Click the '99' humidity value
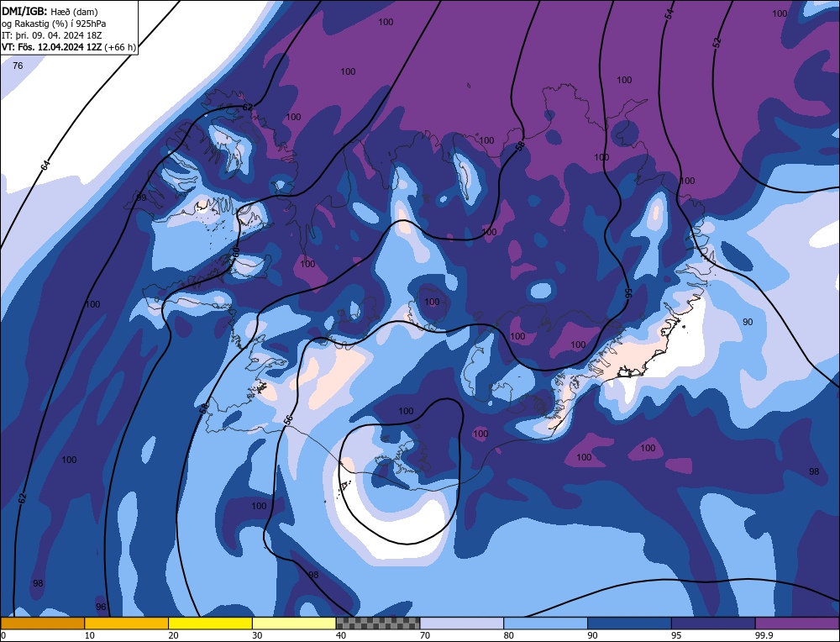This screenshot has width=840, height=642. pyautogui.click(x=141, y=197)
